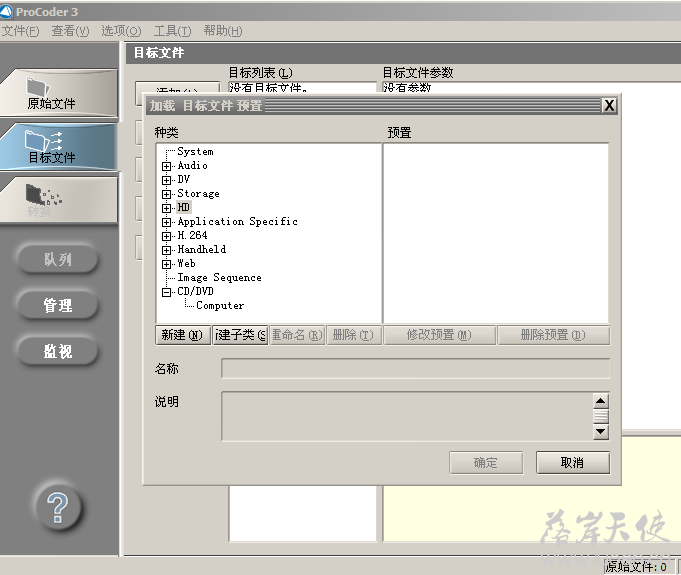Open the 工具(T) menu
Screen dimensions: 681x575
[172, 31]
